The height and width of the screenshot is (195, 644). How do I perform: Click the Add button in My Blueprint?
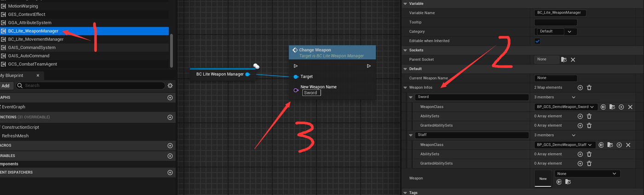point(5,86)
